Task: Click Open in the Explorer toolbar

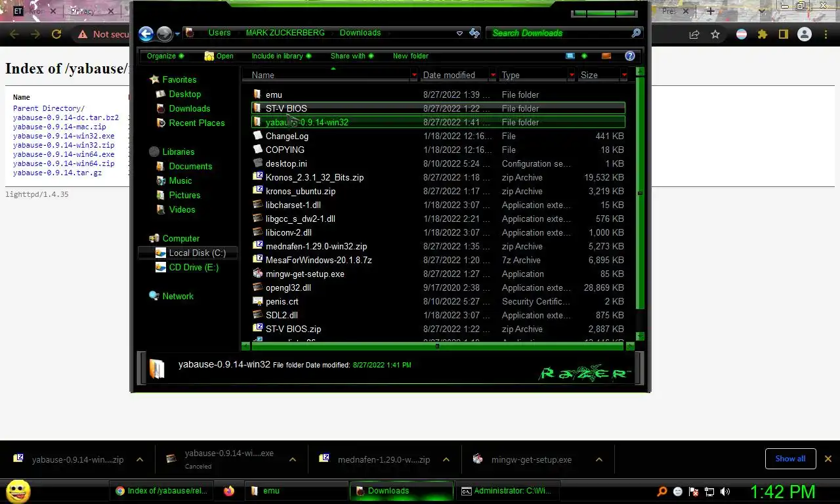Action: click(219, 56)
